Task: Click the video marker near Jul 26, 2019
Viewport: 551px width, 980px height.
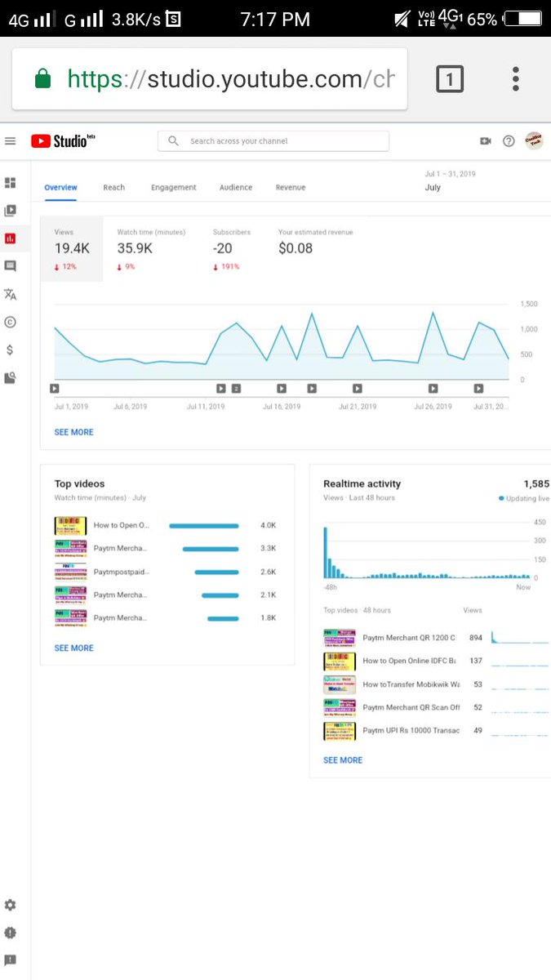Action: [433, 389]
